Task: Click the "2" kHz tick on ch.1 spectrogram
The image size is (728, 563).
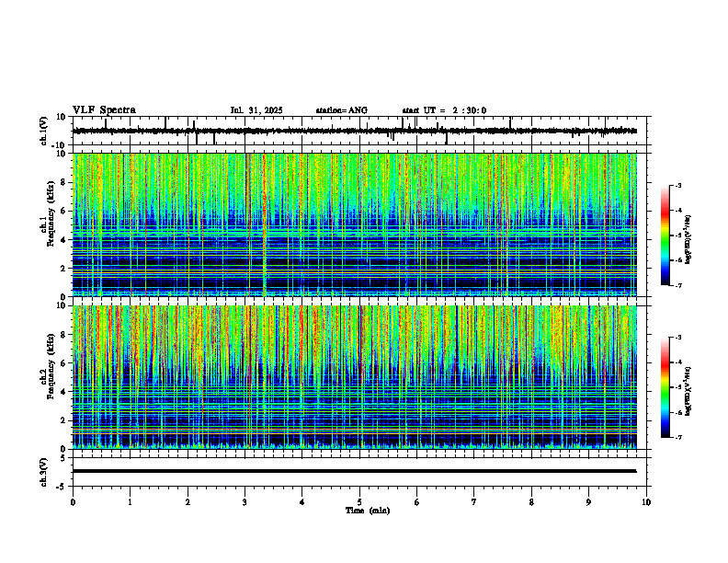Action: tap(63, 269)
